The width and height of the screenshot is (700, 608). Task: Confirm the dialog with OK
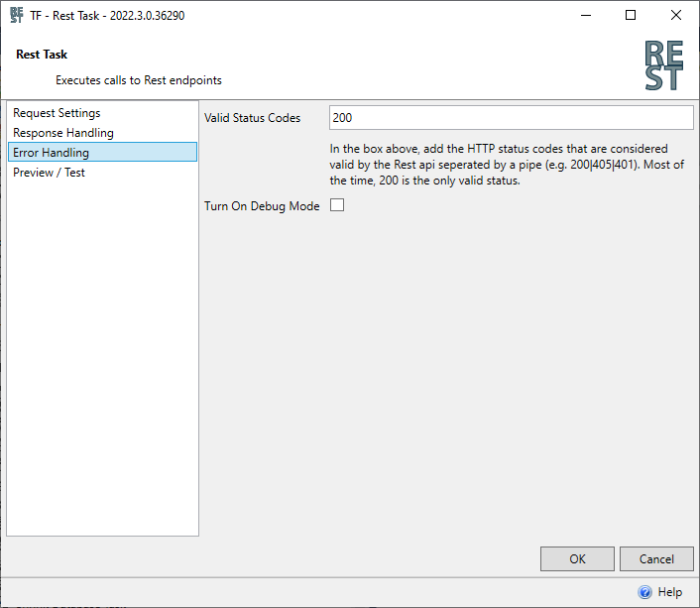click(x=577, y=558)
